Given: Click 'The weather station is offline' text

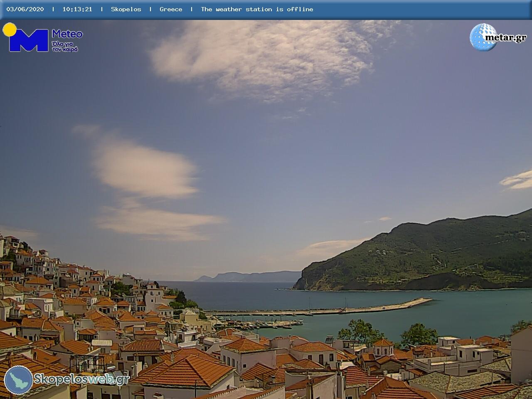Looking at the screenshot, I should 257,9.
